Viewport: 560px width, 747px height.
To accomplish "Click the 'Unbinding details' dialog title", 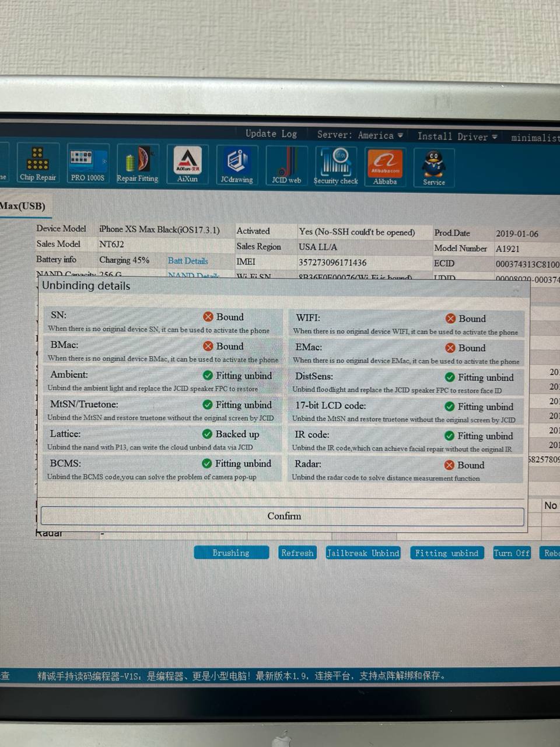I will point(86,286).
